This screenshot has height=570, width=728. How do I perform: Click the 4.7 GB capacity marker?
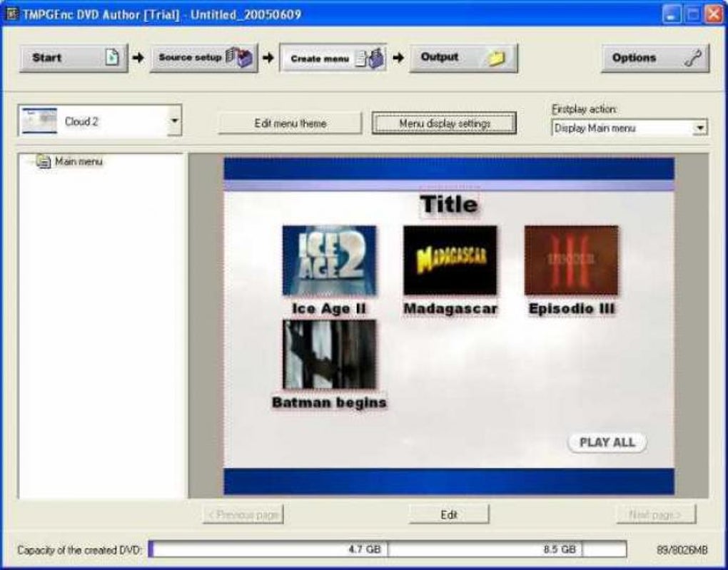(x=365, y=549)
